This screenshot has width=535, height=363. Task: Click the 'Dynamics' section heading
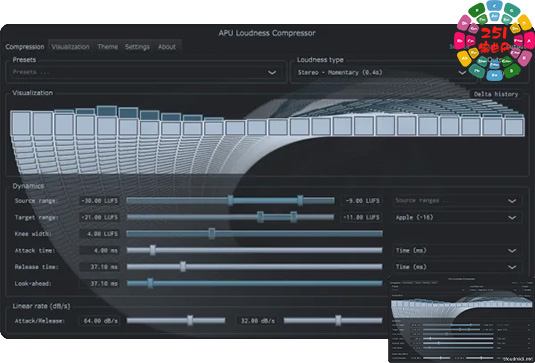[x=28, y=186]
